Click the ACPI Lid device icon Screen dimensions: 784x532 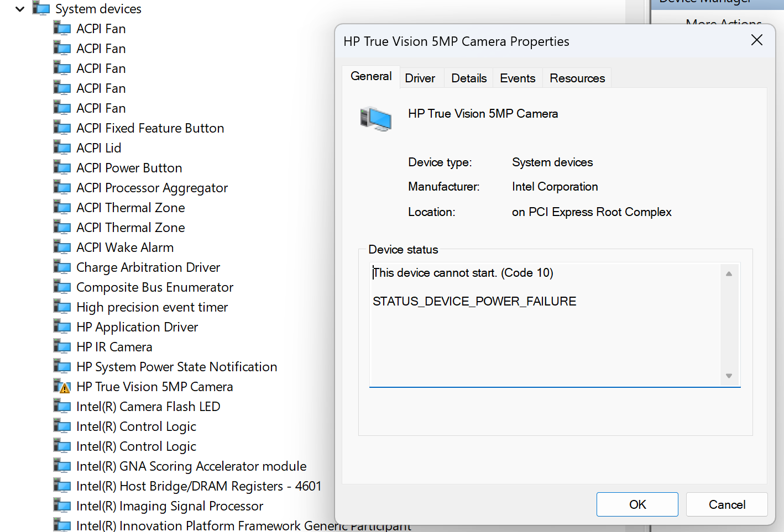(62, 148)
